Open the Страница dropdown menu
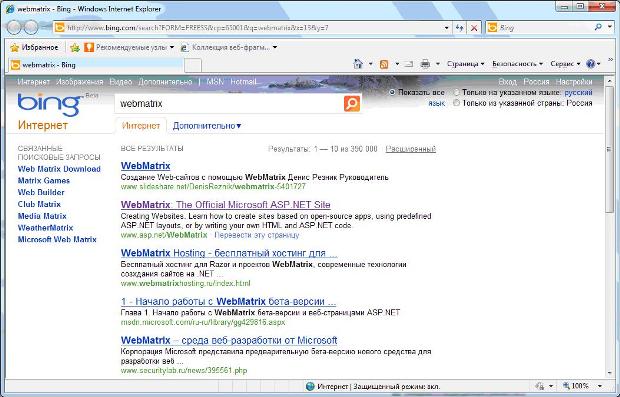Viewport: 620px width, 397px height. pos(465,64)
